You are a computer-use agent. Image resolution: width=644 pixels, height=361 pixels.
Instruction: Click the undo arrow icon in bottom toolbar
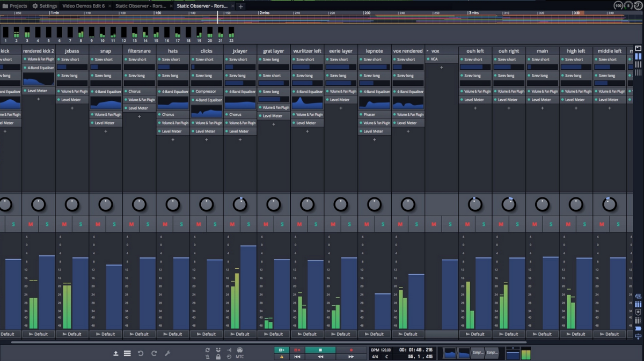pos(141,353)
